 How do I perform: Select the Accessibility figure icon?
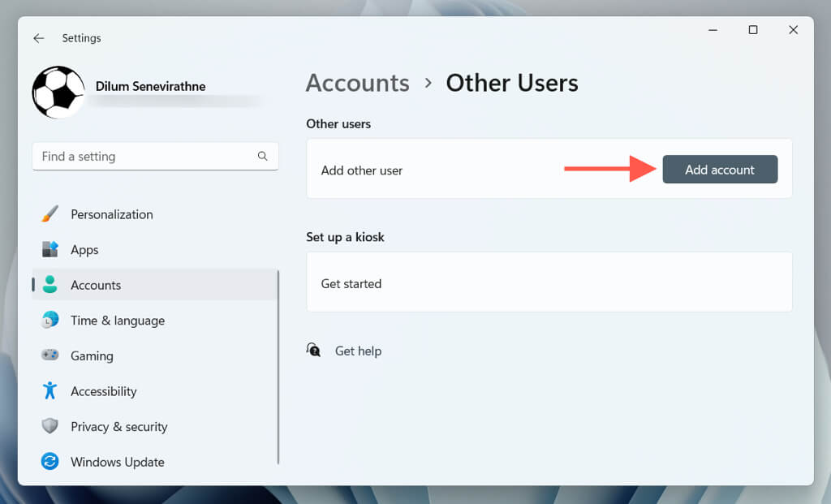point(50,390)
